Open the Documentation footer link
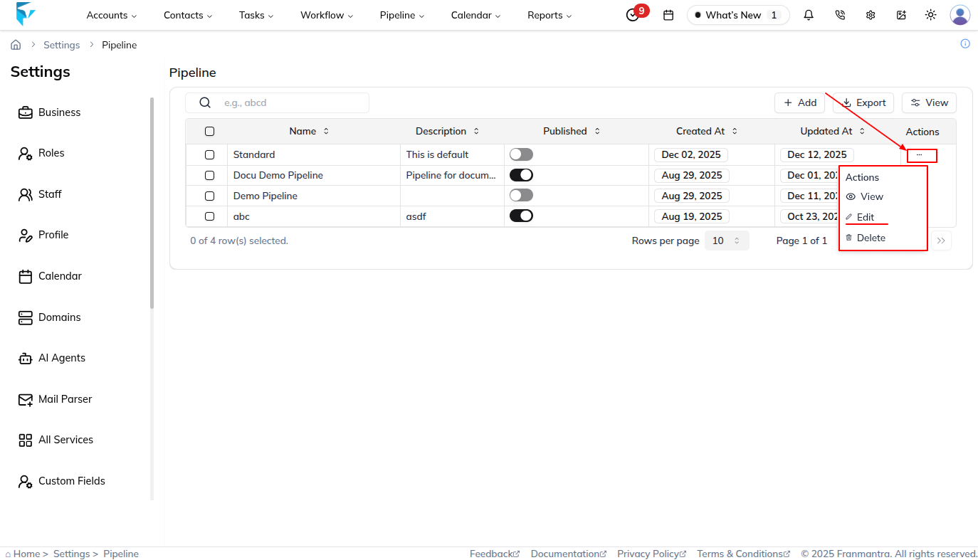Image resolution: width=978 pixels, height=560 pixels. (569, 554)
